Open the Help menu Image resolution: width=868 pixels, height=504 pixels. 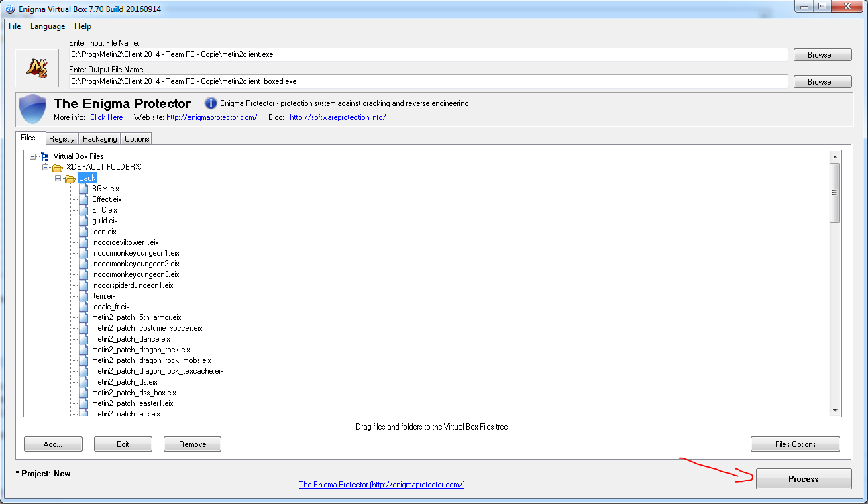[x=83, y=26]
